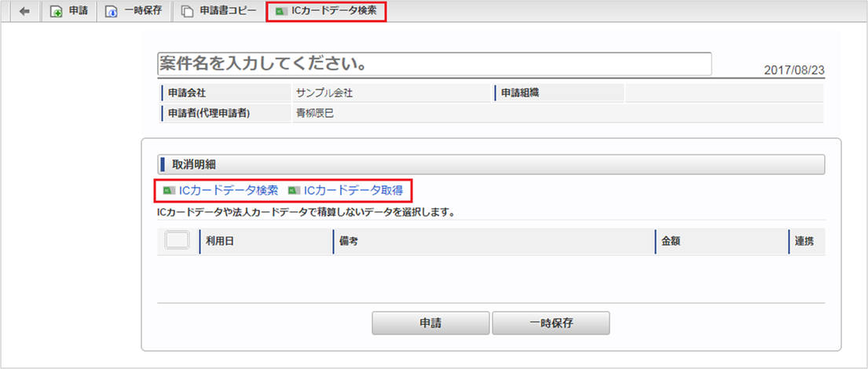This screenshot has width=868, height=369.
Task: Click the bottom 一時保存 button
Action: [x=551, y=323]
